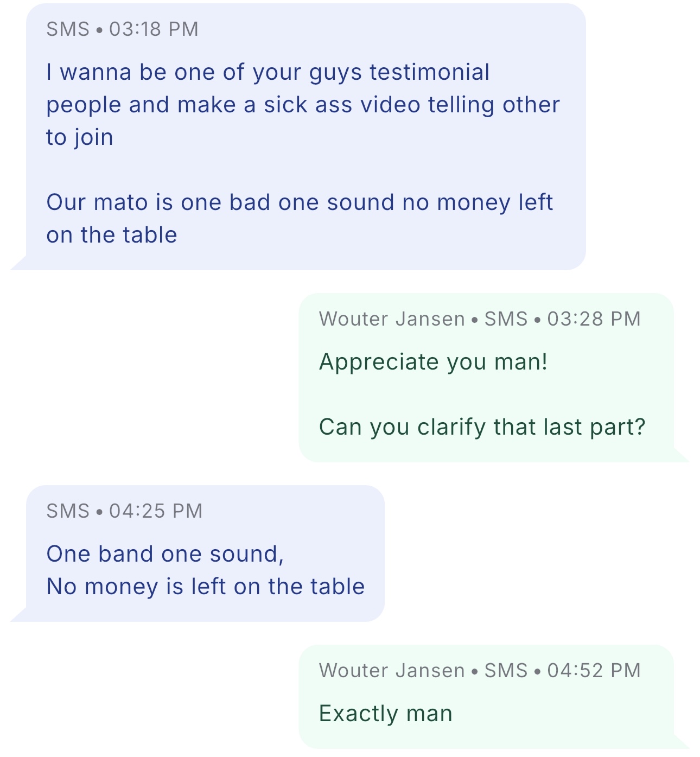The image size is (700, 757).
Task: Click the SMS label on the 03:18 PM message
Action: [68, 29]
